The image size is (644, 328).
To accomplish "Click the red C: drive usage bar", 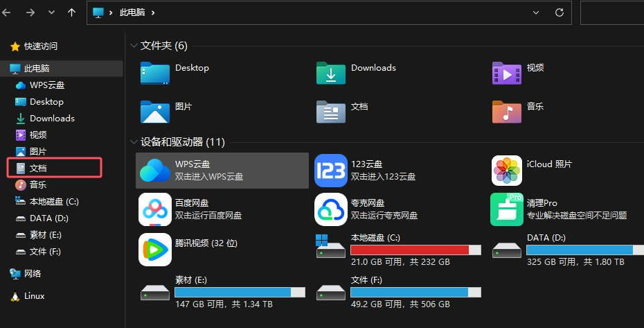I will (x=415, y=250).
